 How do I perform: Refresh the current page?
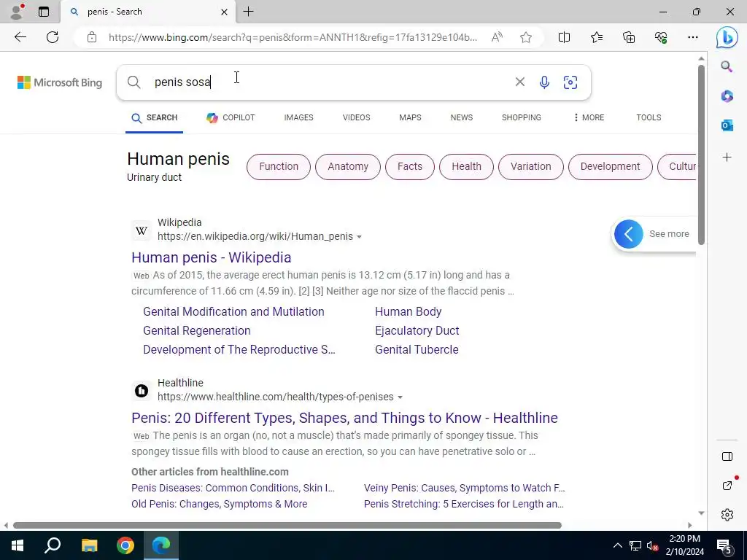click(53, 37)
